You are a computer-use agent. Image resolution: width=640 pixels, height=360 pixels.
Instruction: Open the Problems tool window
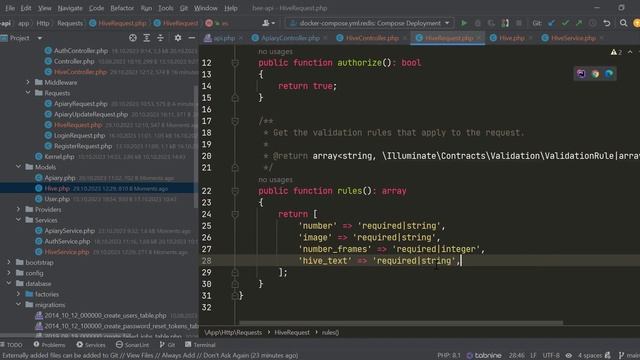tap(49, 345)
